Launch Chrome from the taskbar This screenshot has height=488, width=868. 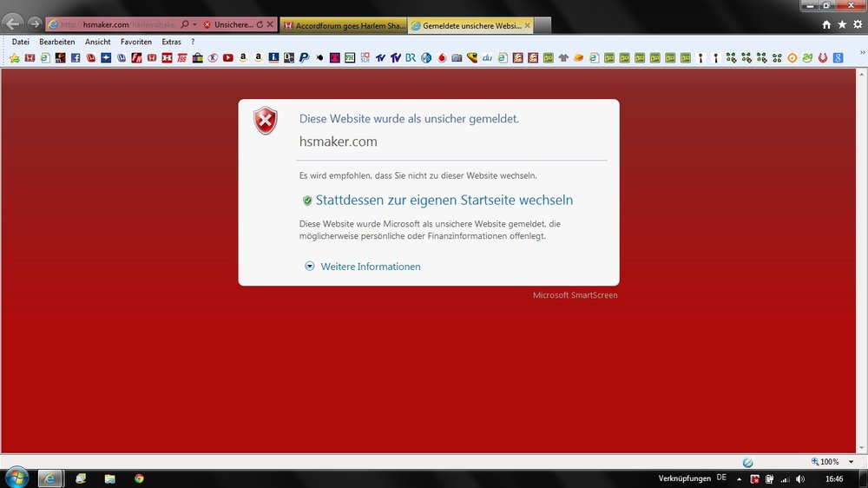point(139,478)
